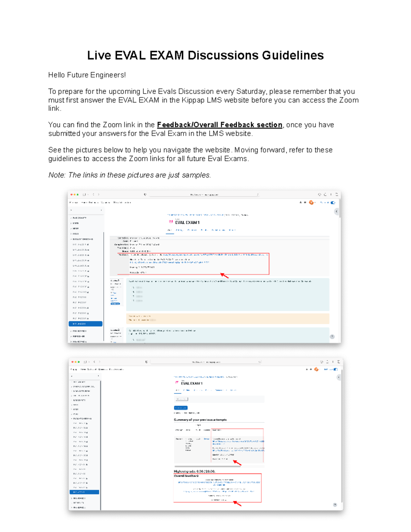This screenshot has height=532, width=411.
Task: Click the 'Highest grade: 0.00 / 20.00' text
Action: pos(195,471)
